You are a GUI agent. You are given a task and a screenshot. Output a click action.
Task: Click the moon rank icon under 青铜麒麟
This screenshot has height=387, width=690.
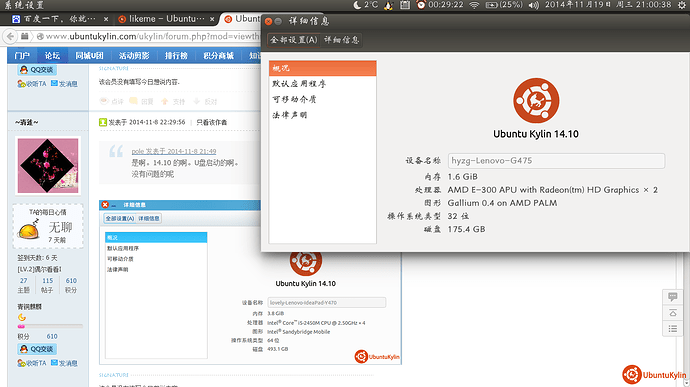22,317
